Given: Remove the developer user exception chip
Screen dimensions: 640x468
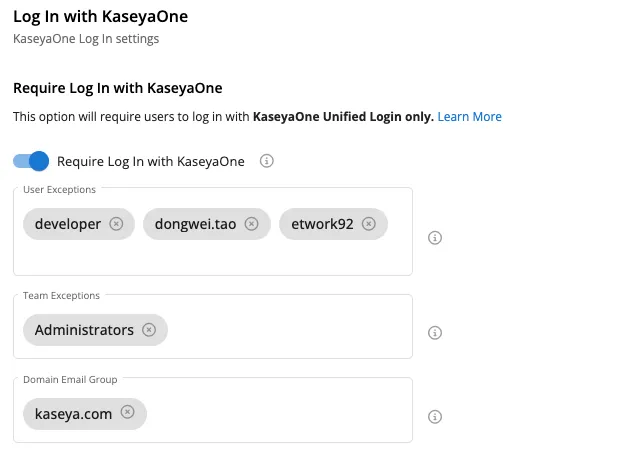Looking at the screenshot, I should [116, 224].
